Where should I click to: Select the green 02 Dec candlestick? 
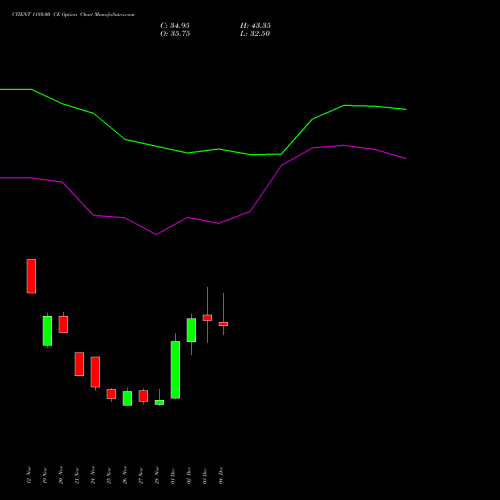191,330
